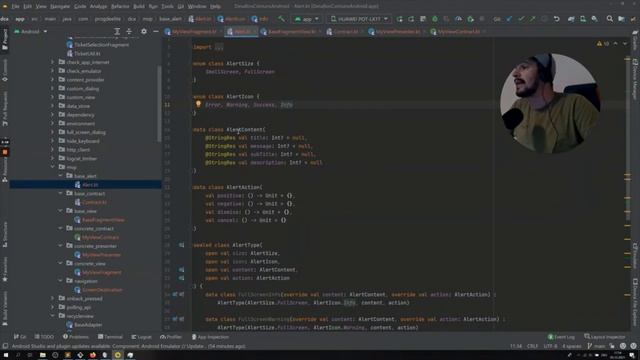Screen dimensions: 640x360
Task: Click the project tree vertical scrollbar
Action: pyautogui.click(x=159, y=104)
